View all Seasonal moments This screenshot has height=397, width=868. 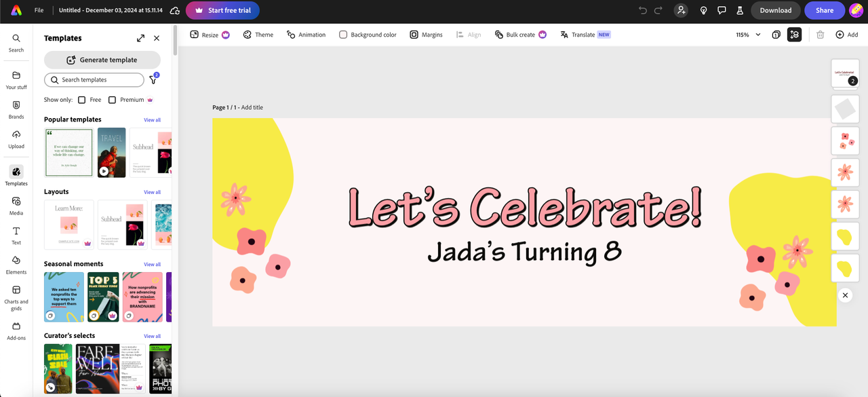(x=152, y=265)
